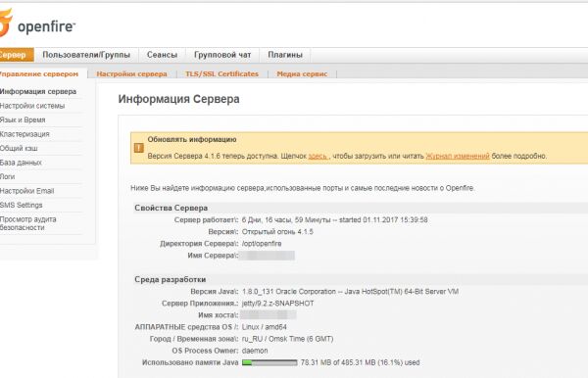The height and width of the screenshot is (378, 588).
Task: Click the Информация Сервера page heading
Action: point(179,99)
